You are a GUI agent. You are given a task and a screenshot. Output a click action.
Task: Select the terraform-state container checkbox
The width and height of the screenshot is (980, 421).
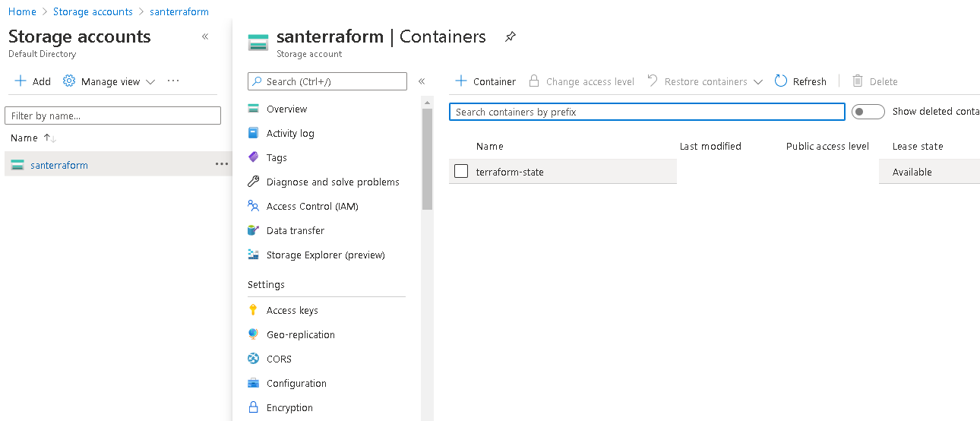[x=461, y=171]
